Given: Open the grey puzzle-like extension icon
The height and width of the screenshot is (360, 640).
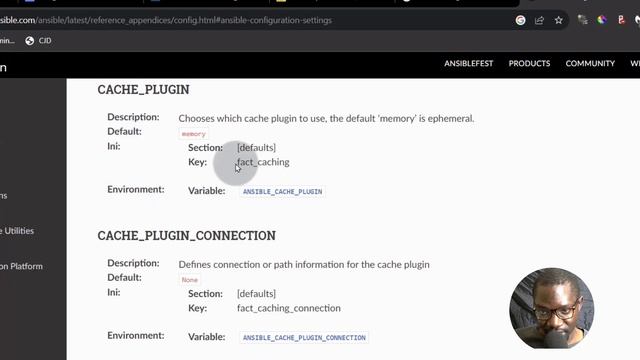Looking at the screenshot, I should tap(582, 20).
